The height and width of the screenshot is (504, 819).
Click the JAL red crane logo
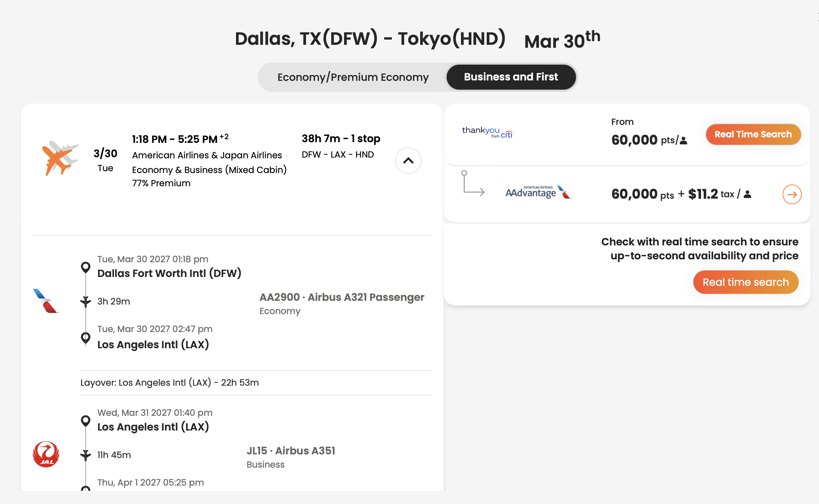(x=46, y=454)
